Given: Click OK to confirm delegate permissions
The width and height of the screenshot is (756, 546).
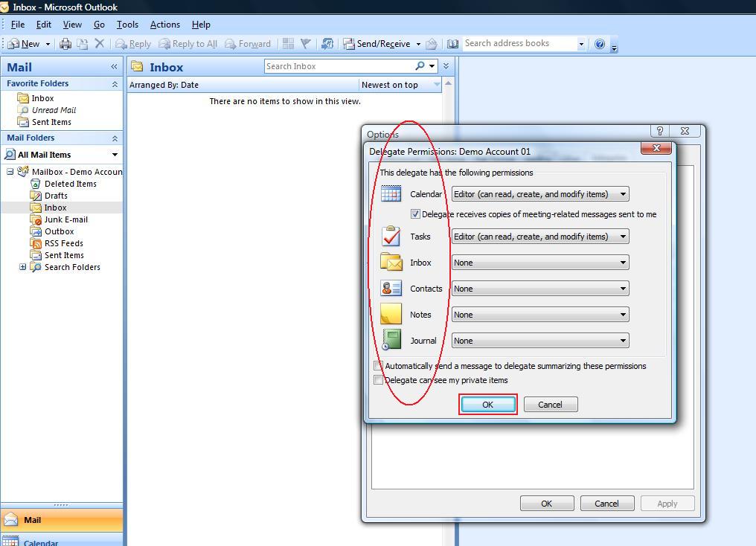Looking at the screenshot, I should coord(487,404).
